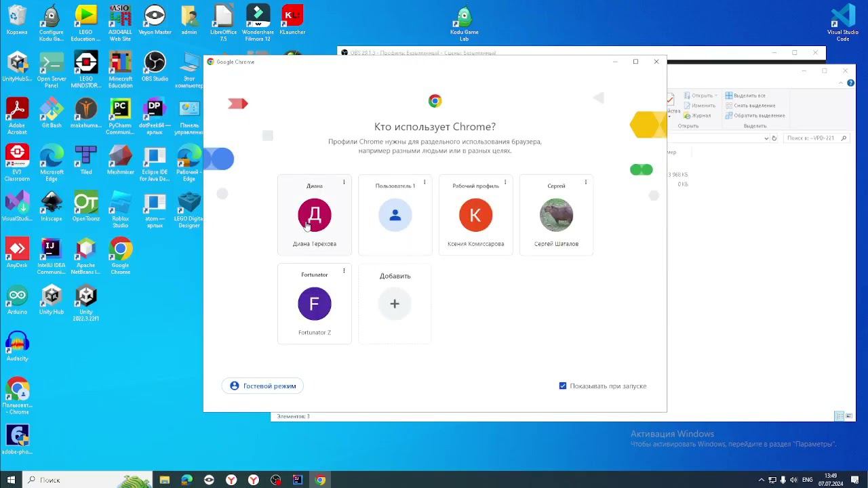Focus the Explorer search field Поиск в: VPD-221

tap(816, 138)
